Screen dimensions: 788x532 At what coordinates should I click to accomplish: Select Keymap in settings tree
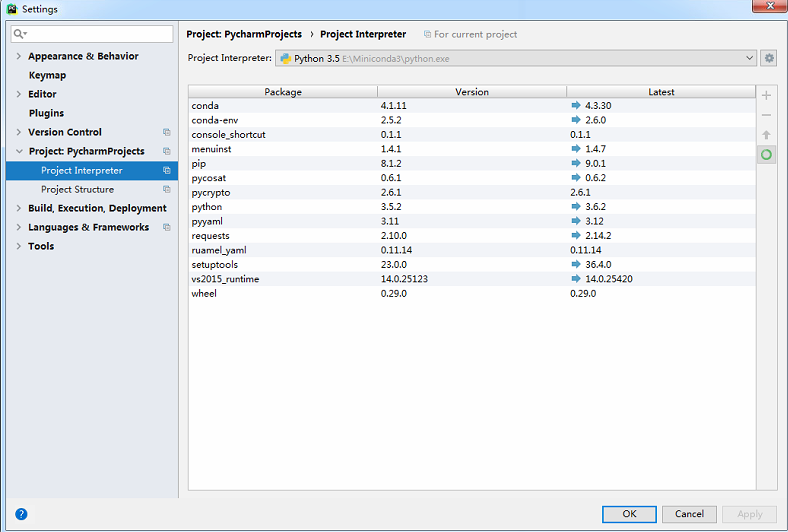point(47,75)
